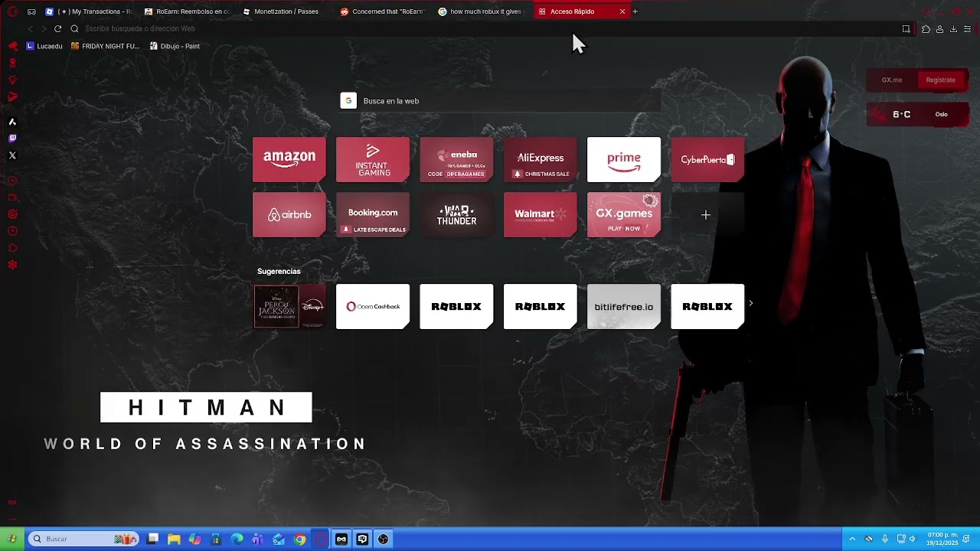Open the Walmart speed dial tile
980x551 pixels.
tap(541, 215)
